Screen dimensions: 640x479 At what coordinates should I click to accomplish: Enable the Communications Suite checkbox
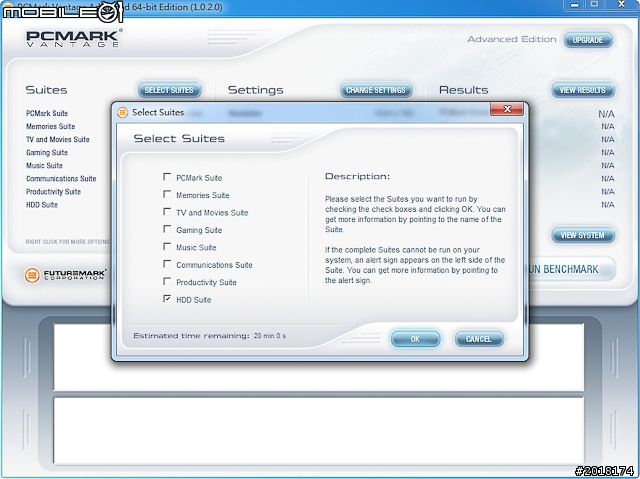click(167, 264)
